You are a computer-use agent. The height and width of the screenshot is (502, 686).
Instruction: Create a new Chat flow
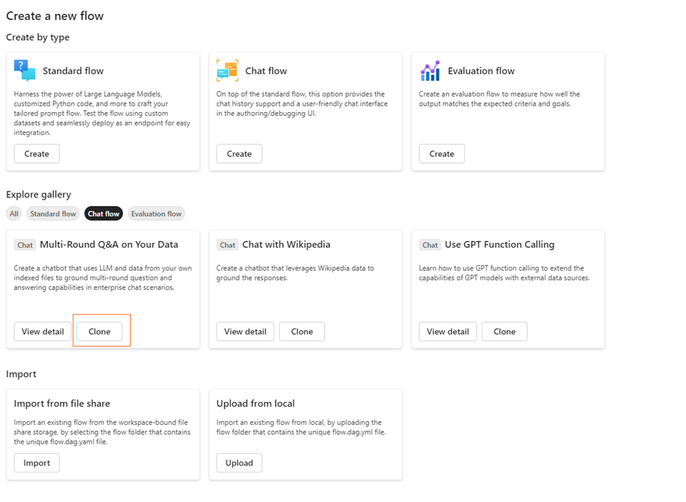pos(239,153)
